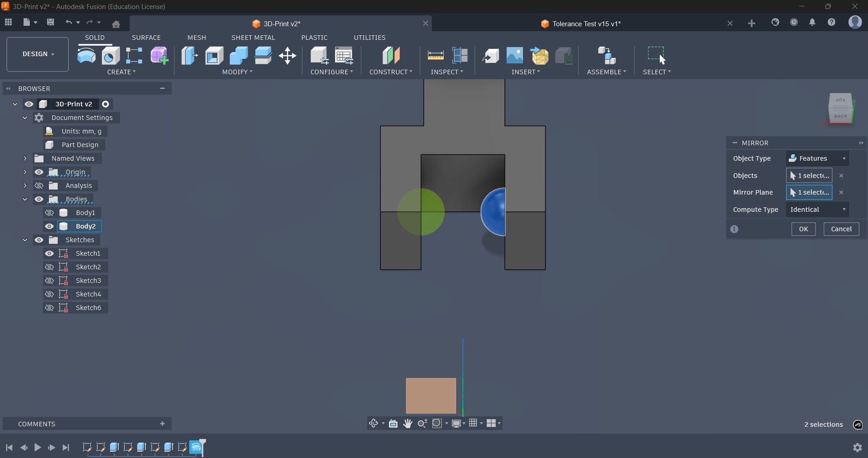Viewport: 868px width, 458px height.
Task: Click the Create Form purple icon
Action: [159, 56]
